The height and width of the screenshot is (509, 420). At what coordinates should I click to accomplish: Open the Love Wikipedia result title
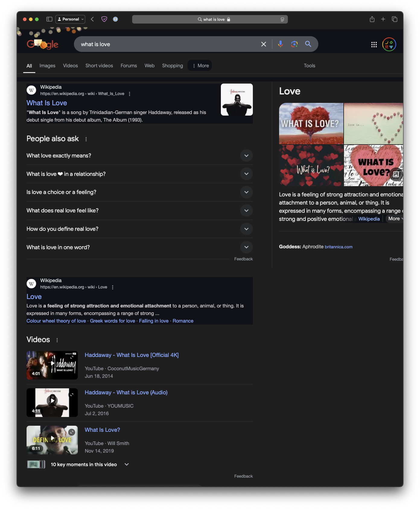pyautogui.click(x=34, y=297)
